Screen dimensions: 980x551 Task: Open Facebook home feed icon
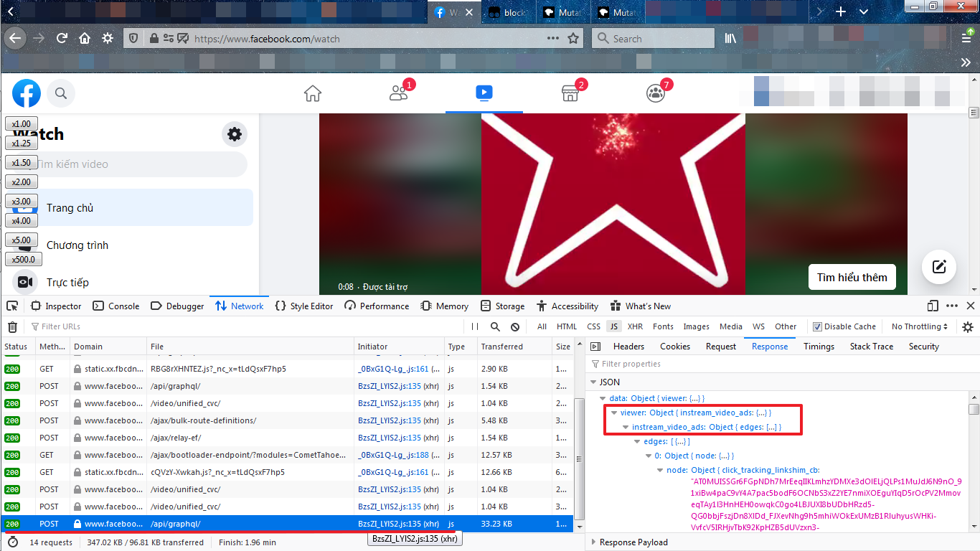pos(313,93)
